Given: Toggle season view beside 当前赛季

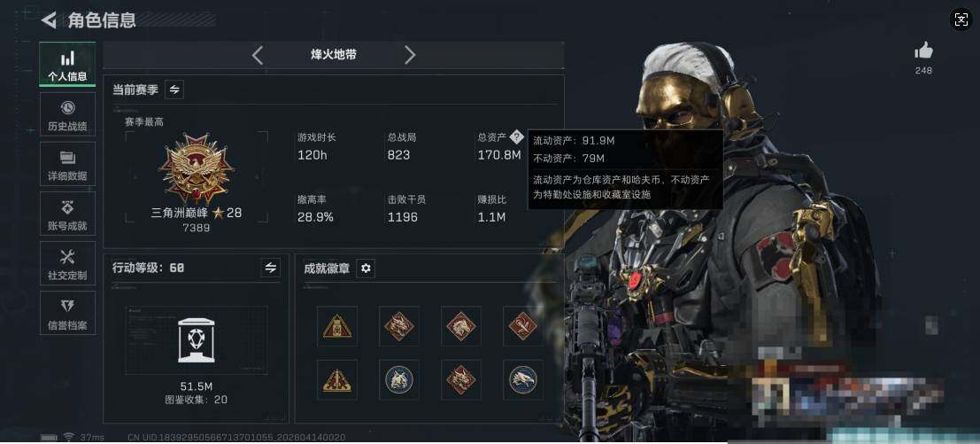Looking at the screenshot, I should pyautogui.click(x=174, y=90).
